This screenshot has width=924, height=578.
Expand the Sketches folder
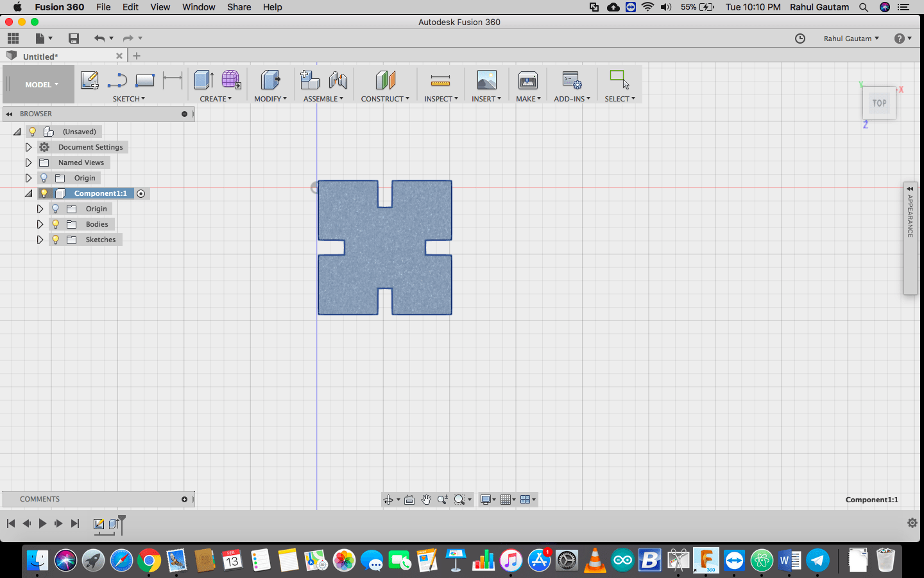(40, 240)
